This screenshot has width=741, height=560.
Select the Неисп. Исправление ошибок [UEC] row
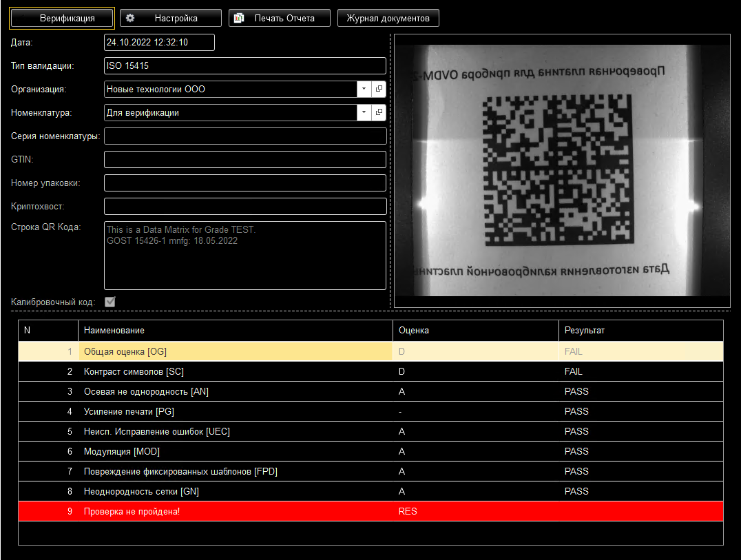(370, 431)
